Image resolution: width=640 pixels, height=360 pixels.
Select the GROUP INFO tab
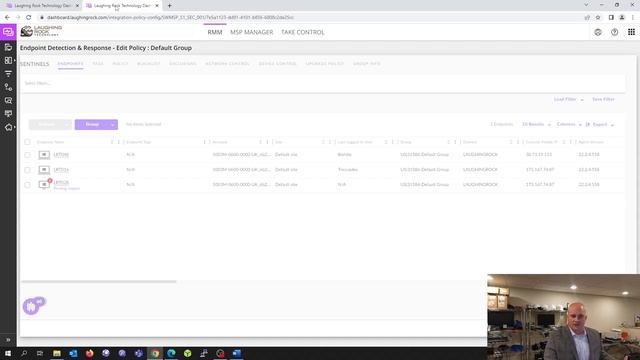(x=367, y=64)
